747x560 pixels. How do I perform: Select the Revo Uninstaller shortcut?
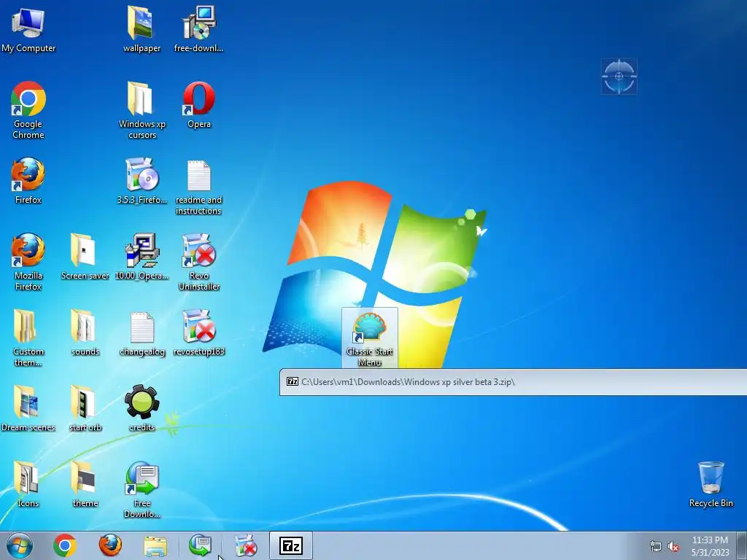(198, 262)
